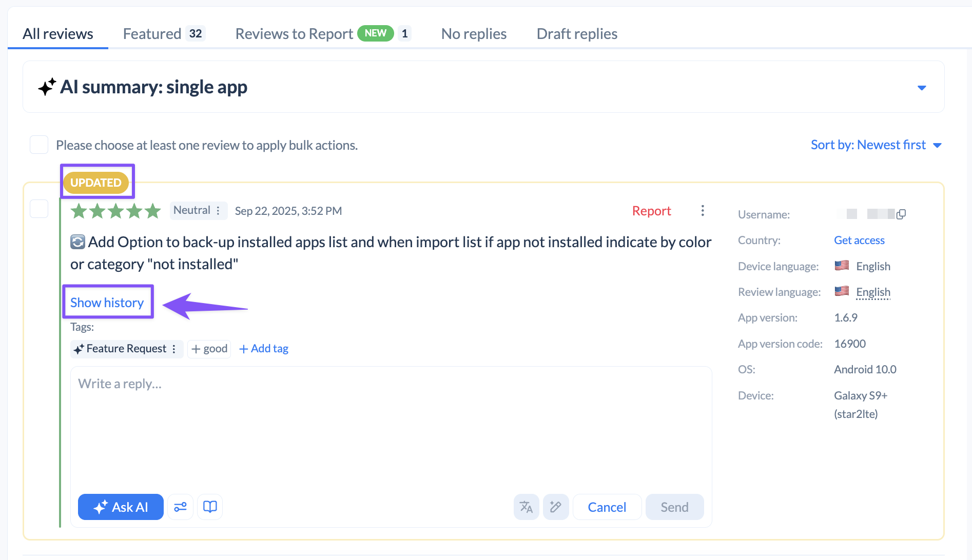Viewport: 972px width, 560px height.
Task: Click the app version value 1.6.9
Action: [846, 317]
